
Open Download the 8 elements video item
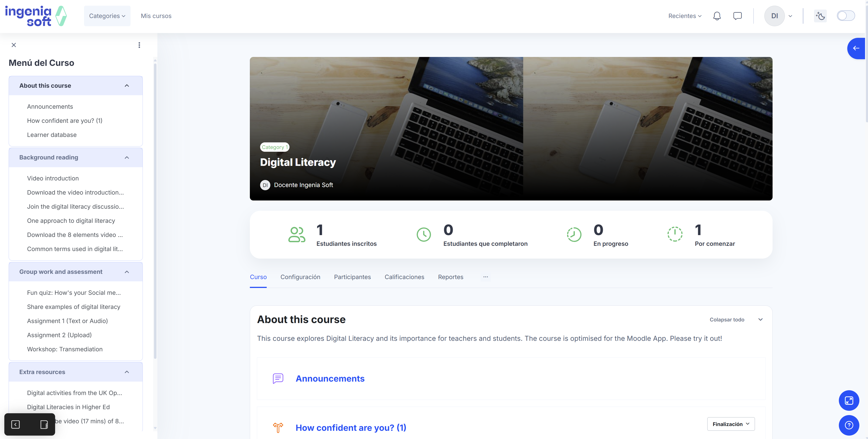coord(75,235)
